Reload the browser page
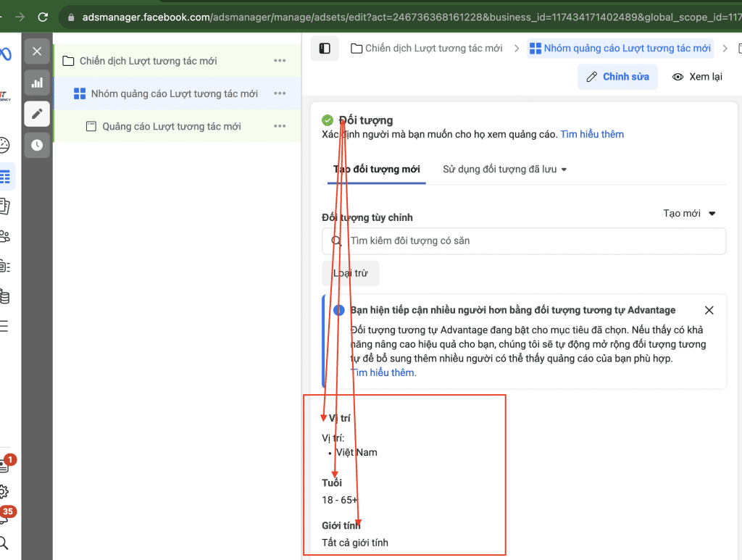 [43, 17]
